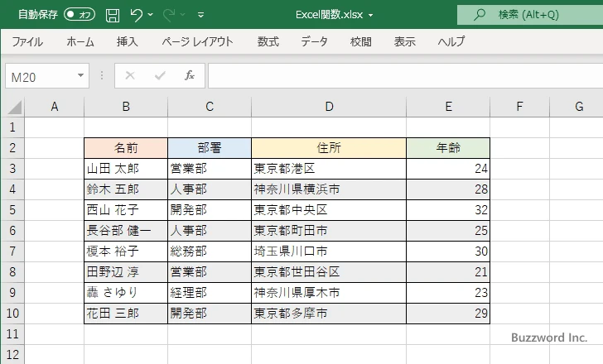Viewport: 603px width, 364px height.
Task: Open the Excel関数.xlsx file name dropdown
Action: click(x=370, y=15)
